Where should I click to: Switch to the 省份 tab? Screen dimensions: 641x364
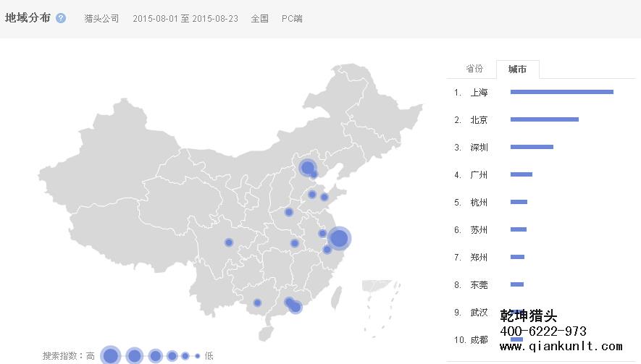(x=474, y=69)
